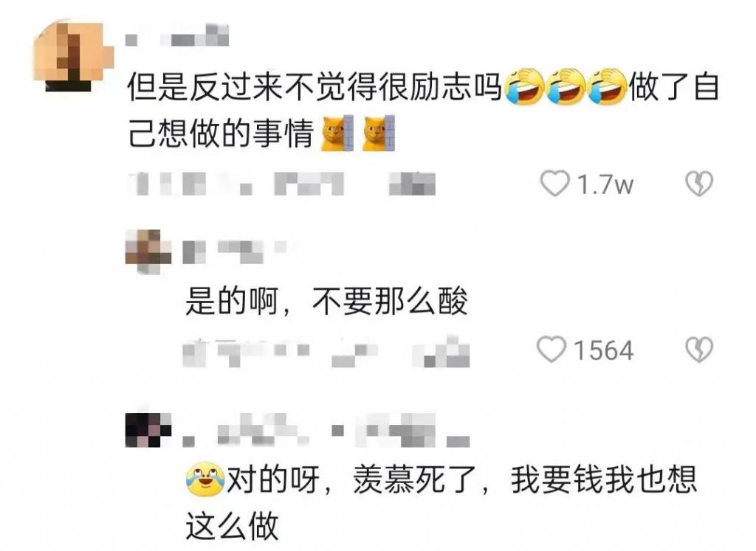756x551 pixels.
Task: Select the comment text 但是反过来不觉得很励志吗
Action: [x=315, y=87]
